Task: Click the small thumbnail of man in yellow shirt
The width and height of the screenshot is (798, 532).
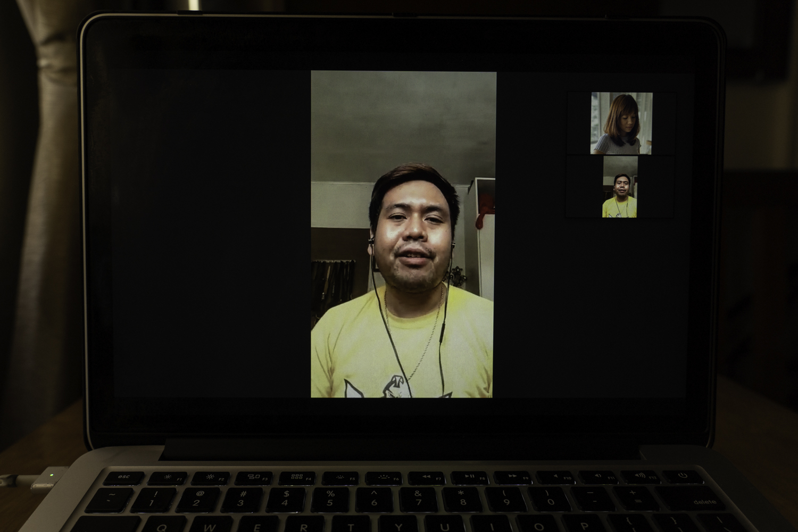Action: click(620, 187)
